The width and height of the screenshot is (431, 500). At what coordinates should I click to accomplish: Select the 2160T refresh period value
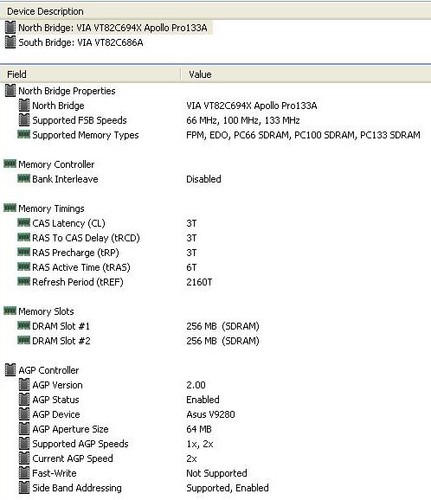click(x=199, y=282)
